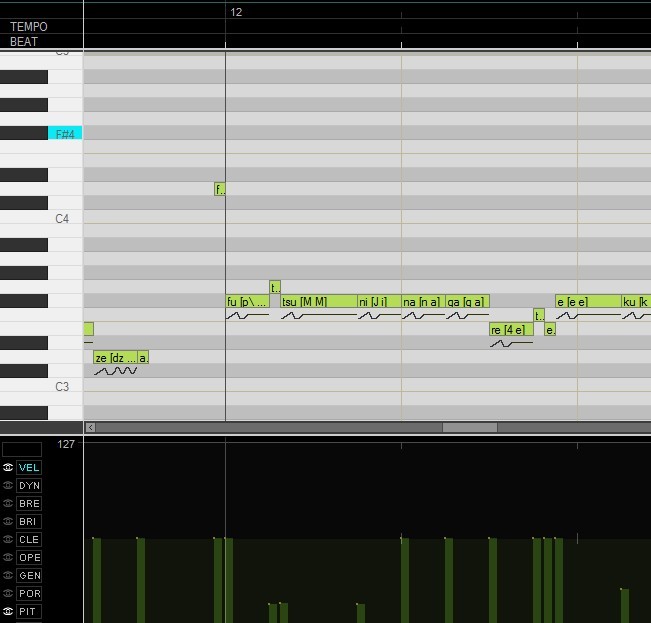Click the horizontal scrollbar thumb
This screenshot has width=651, height=623.
470,427
